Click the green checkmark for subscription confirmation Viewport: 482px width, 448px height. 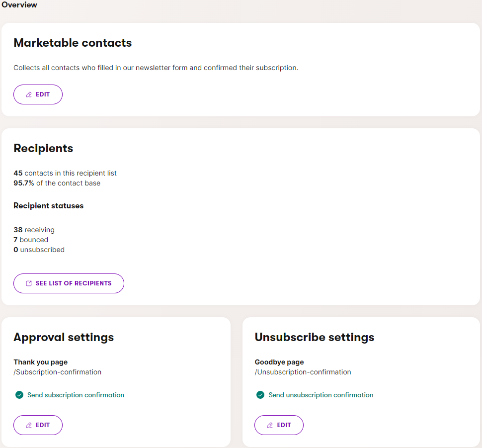click(x=19, y=395)
